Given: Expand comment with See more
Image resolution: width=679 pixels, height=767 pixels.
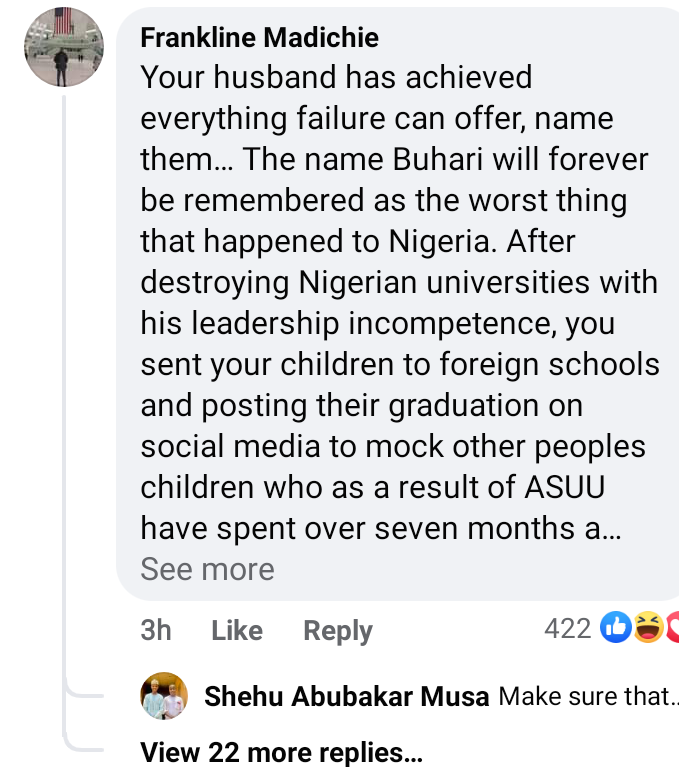Looking at the screenshot, I should 207,569.
